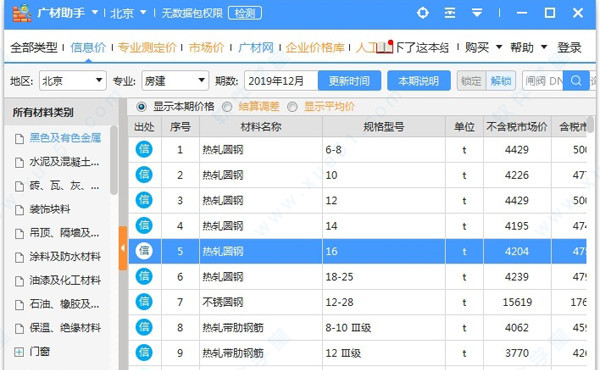This screenshot has width=600, height=370.
Task: Click the page icon beside 油漆及化工材料
Action: pos(19,281)
